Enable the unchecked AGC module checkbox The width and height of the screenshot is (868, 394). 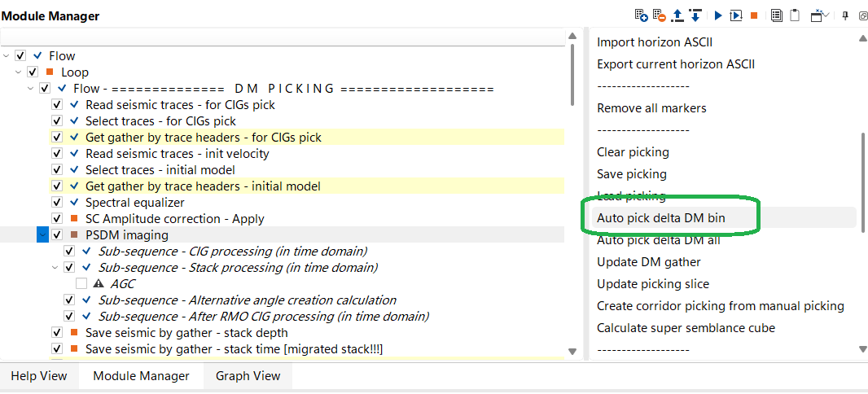pyautogui.click(x=81, y=284)
